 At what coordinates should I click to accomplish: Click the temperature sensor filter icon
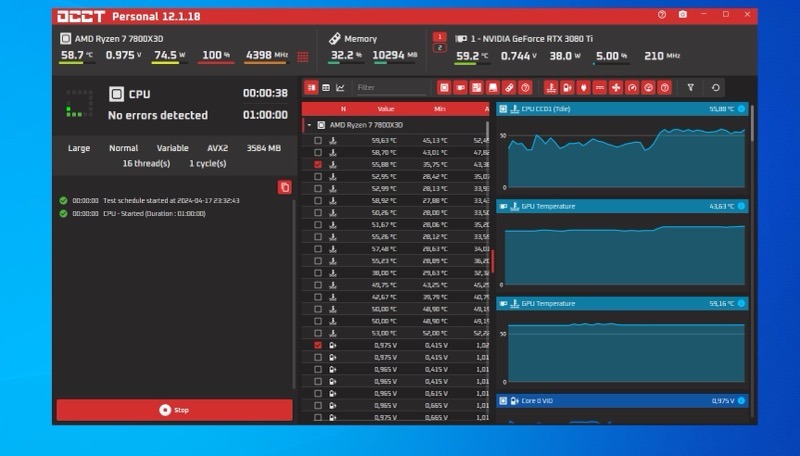tap(549, 88)
